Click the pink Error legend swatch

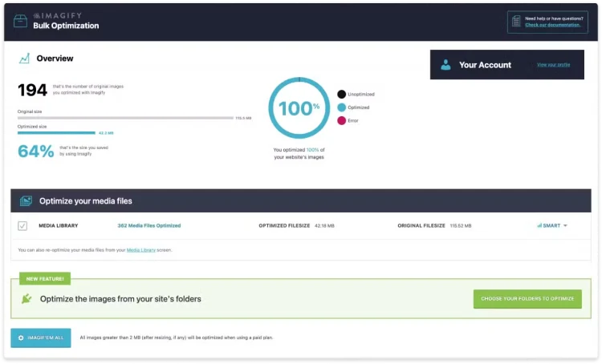[x=342, y=120]
